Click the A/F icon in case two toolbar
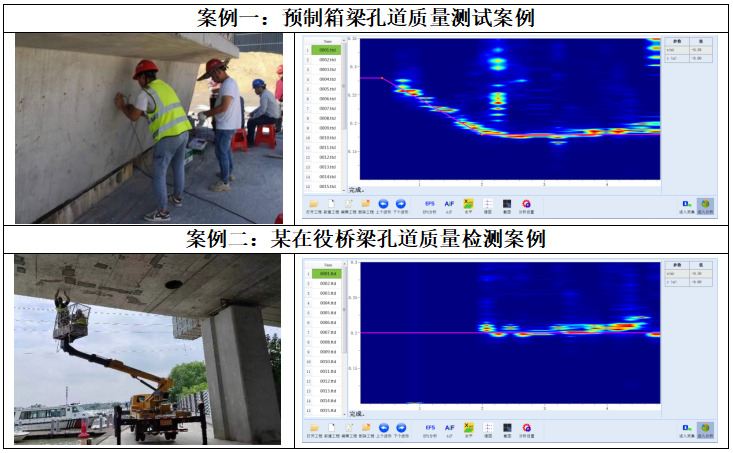The width and height of the screenshot is (733, 453). [449, 428]
